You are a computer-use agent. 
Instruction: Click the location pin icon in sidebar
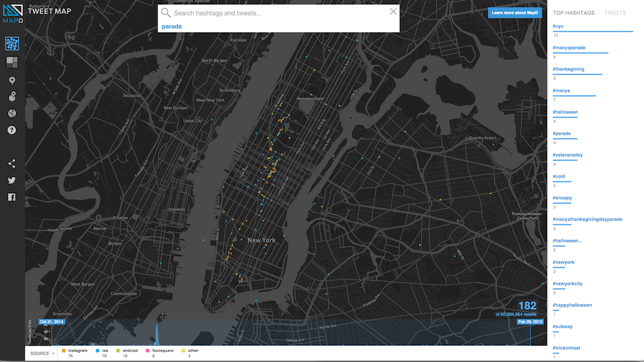pos(12,80)
